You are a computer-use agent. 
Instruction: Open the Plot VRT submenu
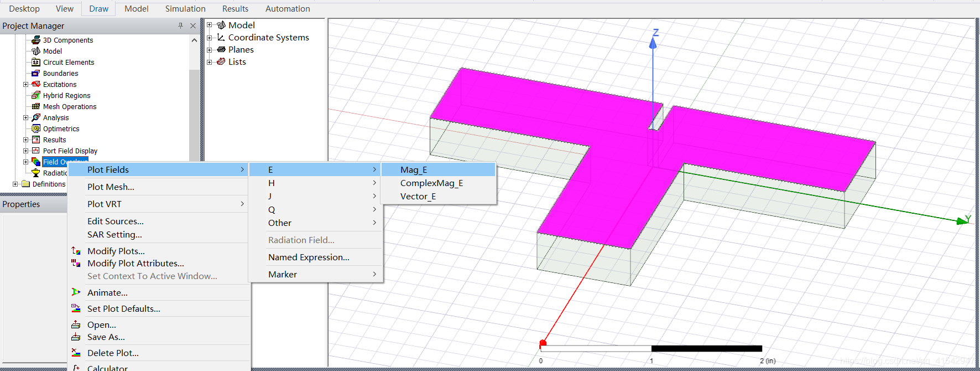(x=158, y=204)
